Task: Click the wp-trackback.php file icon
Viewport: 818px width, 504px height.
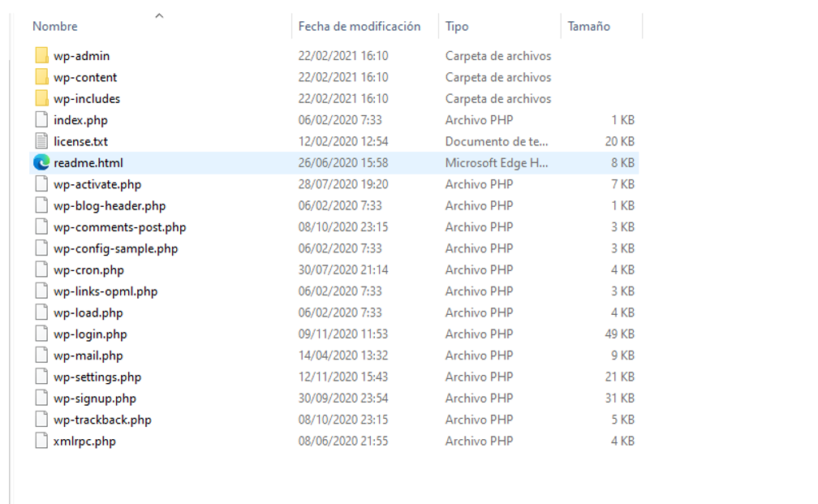Action: pos(41,420)
